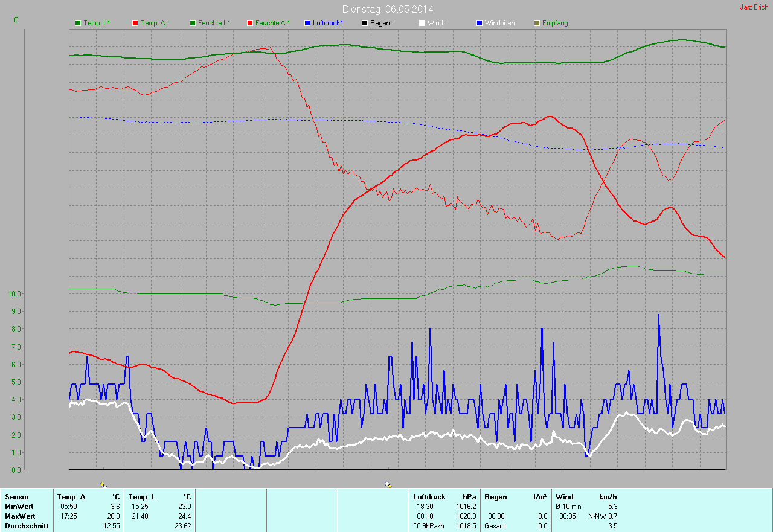
Task: Click the 'Temp. I.' column header in the table
Action: click(141, 497)
